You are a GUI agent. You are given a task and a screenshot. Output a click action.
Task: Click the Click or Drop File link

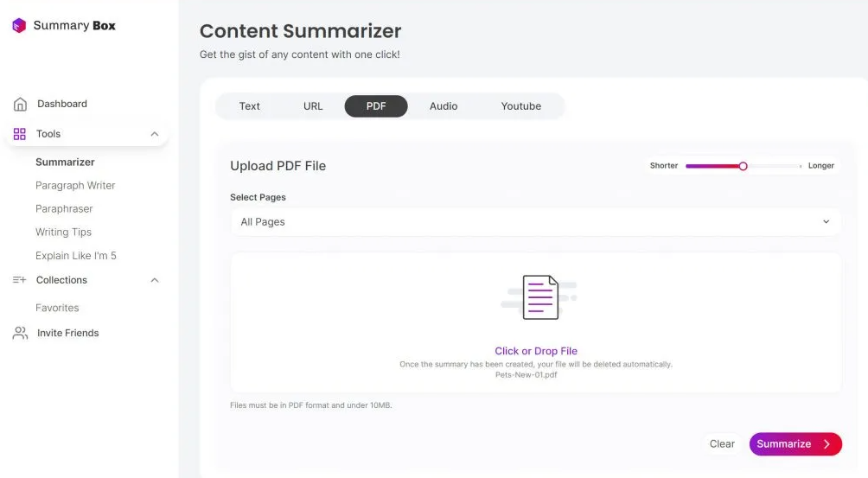coord(536,351)
